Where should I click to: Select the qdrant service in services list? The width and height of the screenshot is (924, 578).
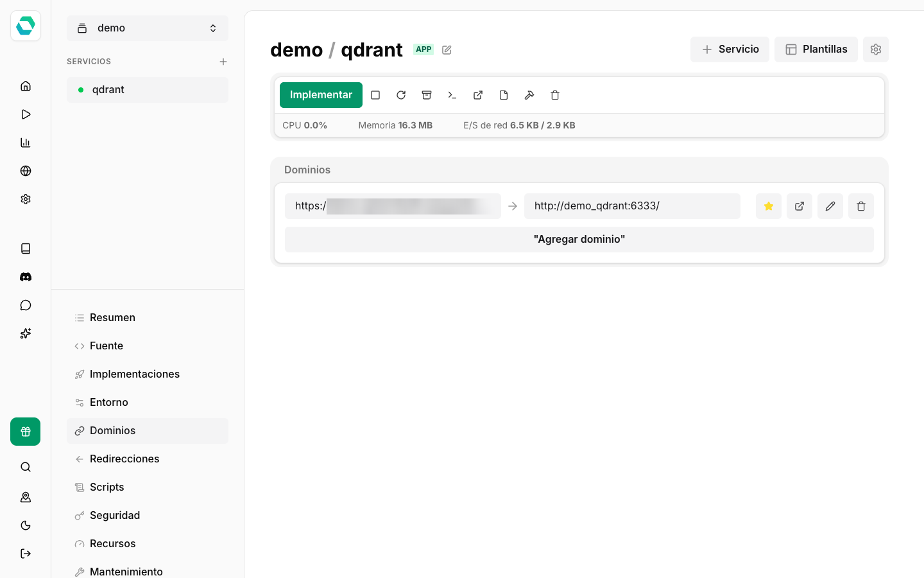pyautogui.click(x=148, y=90)
